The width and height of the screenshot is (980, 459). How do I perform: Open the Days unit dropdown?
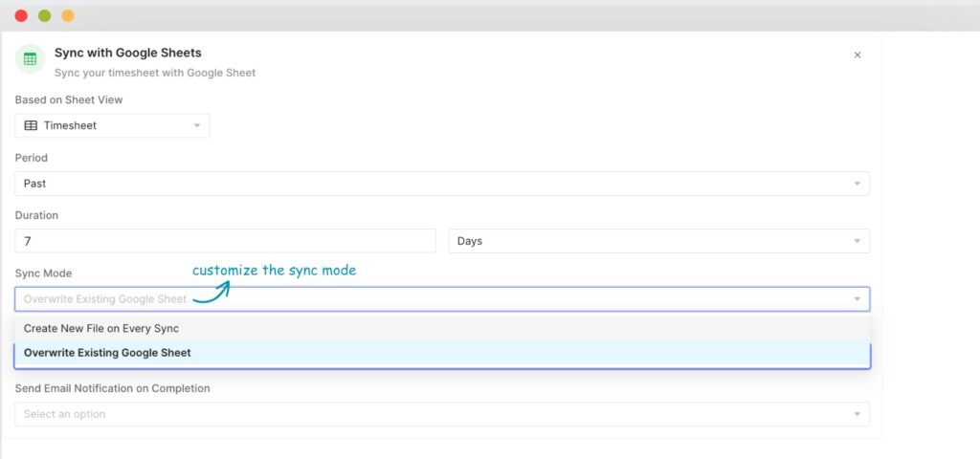pyautogui.click(x=658, y=241)
